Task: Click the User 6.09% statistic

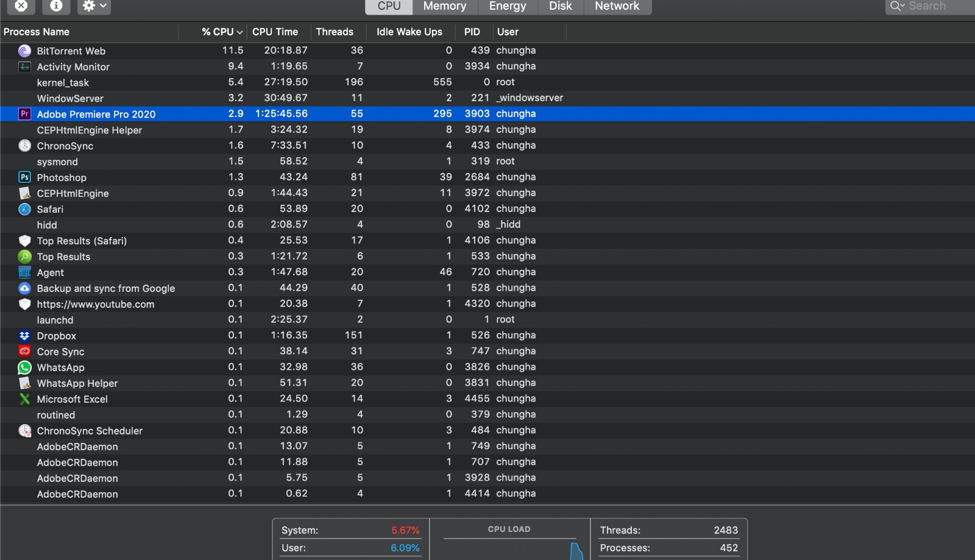Action: [350, 548]
